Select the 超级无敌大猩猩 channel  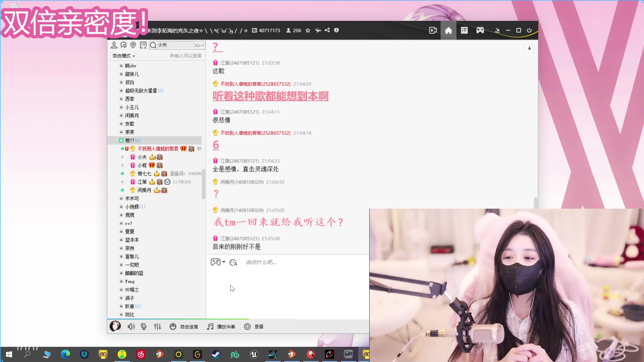141,90
